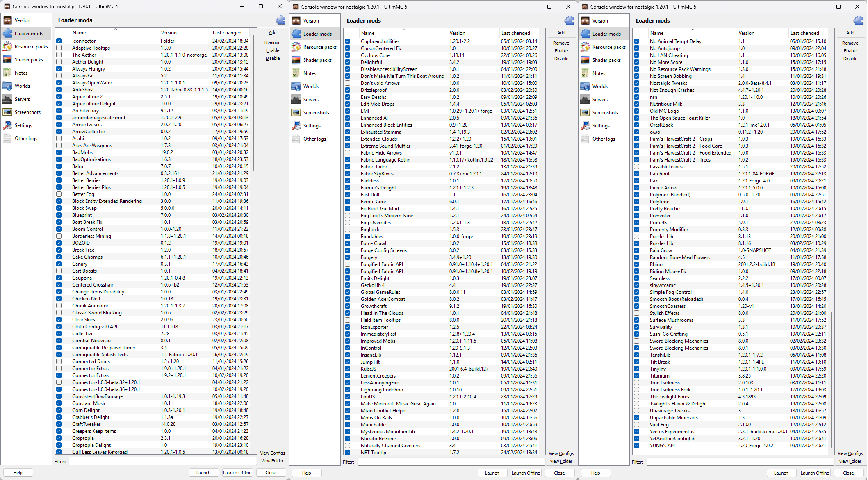Open Servers icon in left window
The width and height of the screenshot is (868, 480).
coord(7,99)
